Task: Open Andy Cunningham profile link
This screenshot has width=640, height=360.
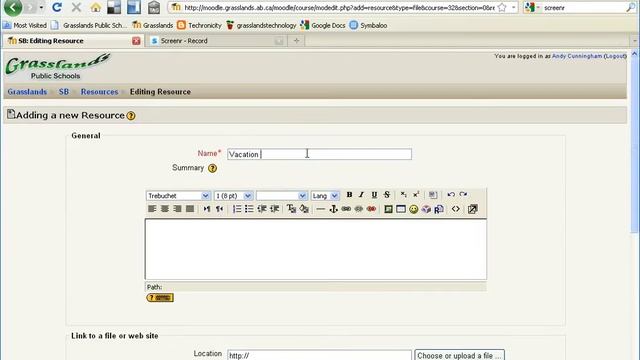Action: click(577, 56)
